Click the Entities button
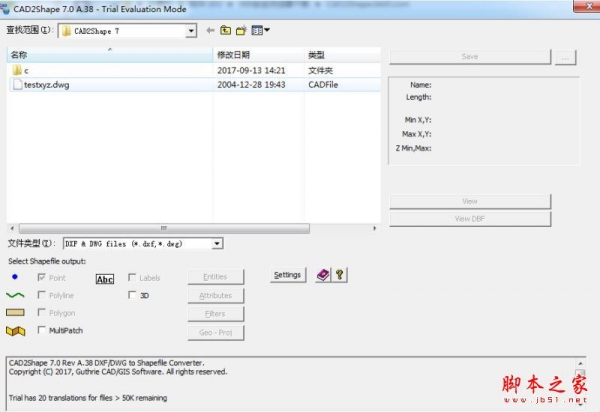This screenshot has height=412, width=600. [215, 277]
